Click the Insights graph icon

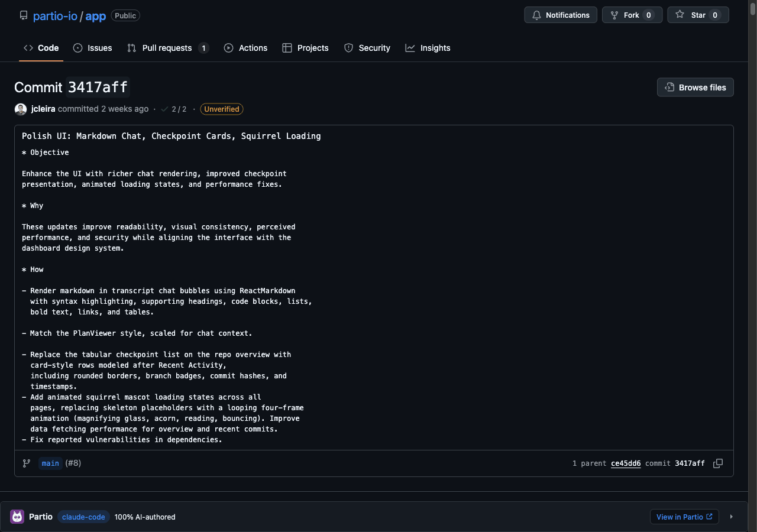[410, 48]
